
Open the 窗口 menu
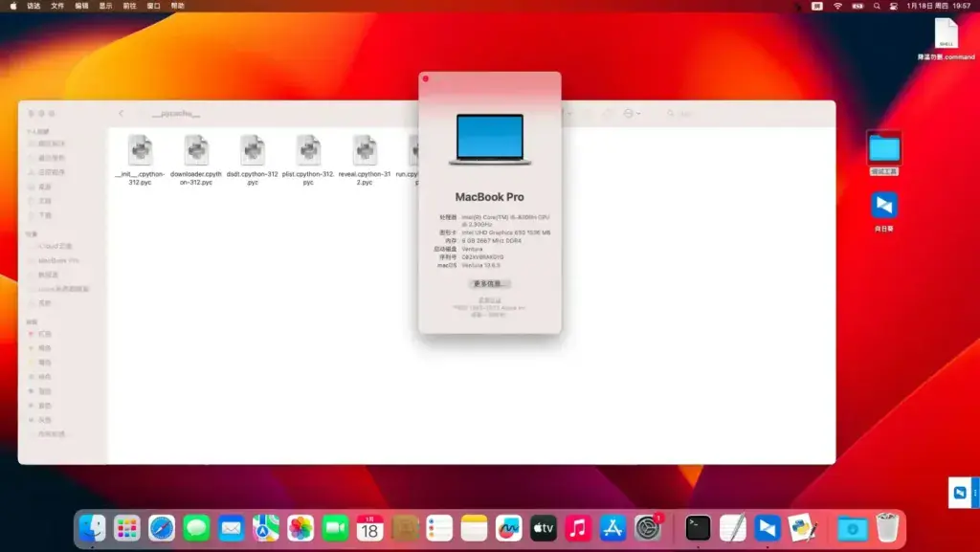(x=154, y=6)
